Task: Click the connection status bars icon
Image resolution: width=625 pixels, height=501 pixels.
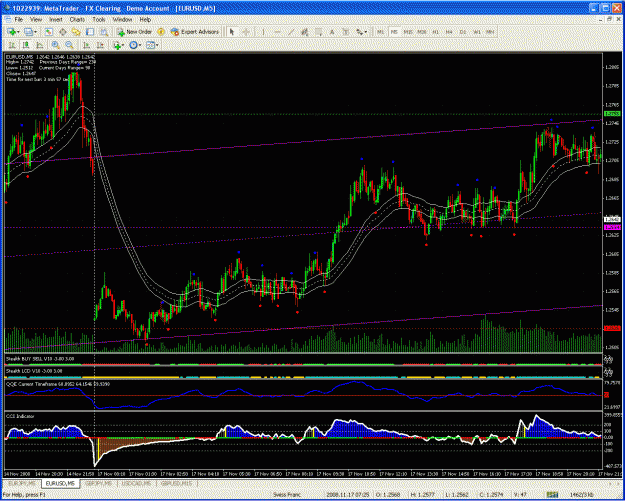Action: click(552, 495)
